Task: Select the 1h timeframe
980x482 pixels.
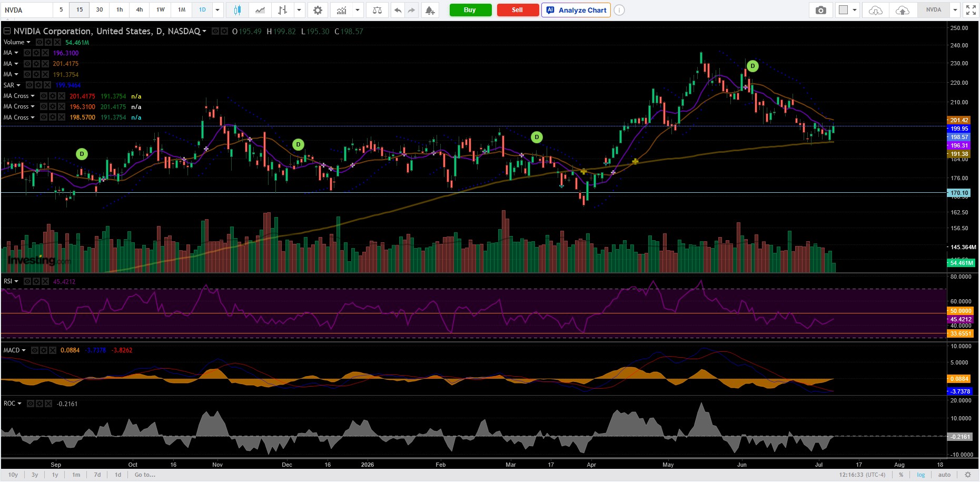Action: pyautogui.click(x=120, y=10)
